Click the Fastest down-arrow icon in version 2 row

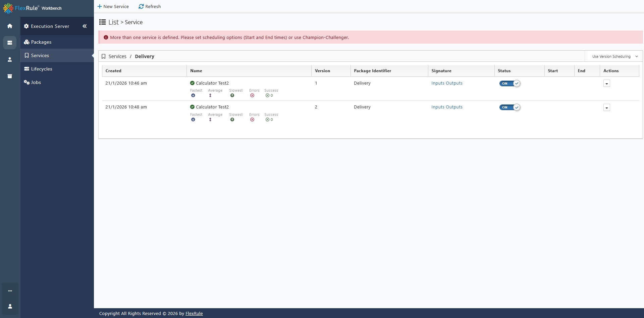click(193, 120)
